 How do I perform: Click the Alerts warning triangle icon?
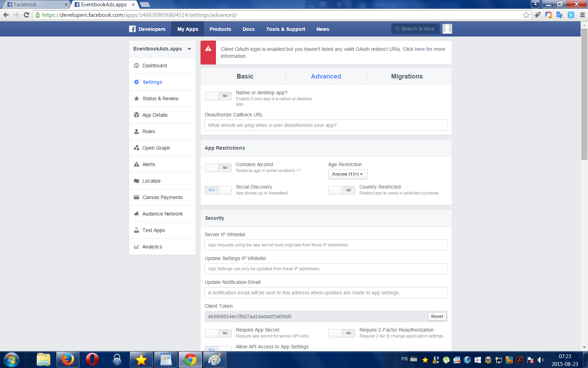pos(136,164)
